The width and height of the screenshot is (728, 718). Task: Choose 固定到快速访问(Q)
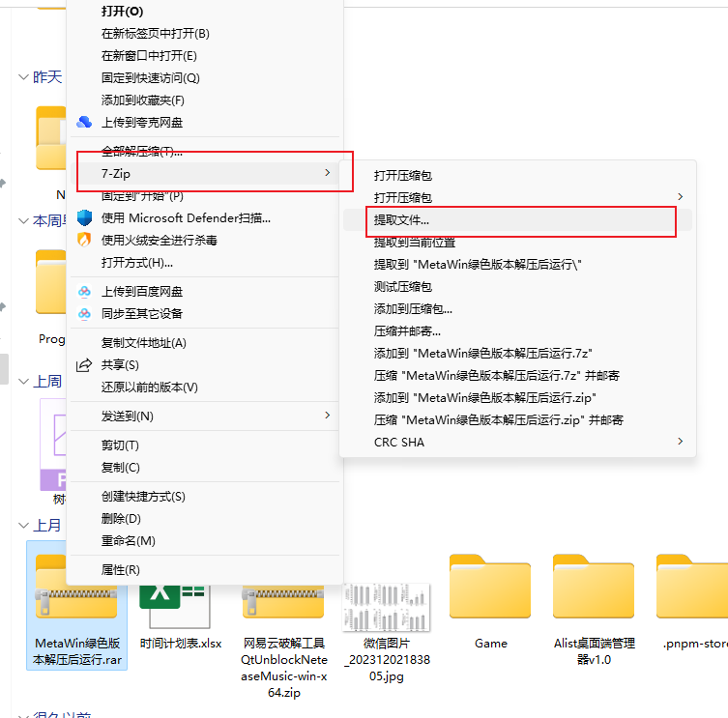tap(205, 78)
